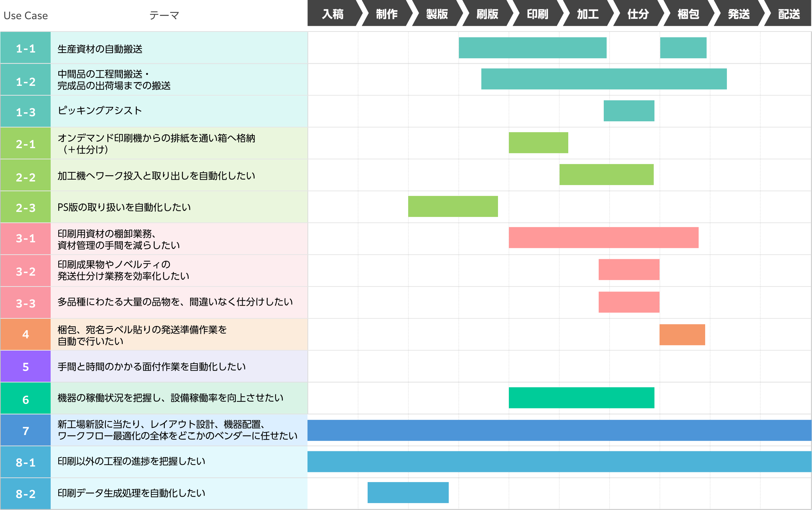812x510 pixels.
Task: Select use case number 6 cell
Action: pos(26,398)
